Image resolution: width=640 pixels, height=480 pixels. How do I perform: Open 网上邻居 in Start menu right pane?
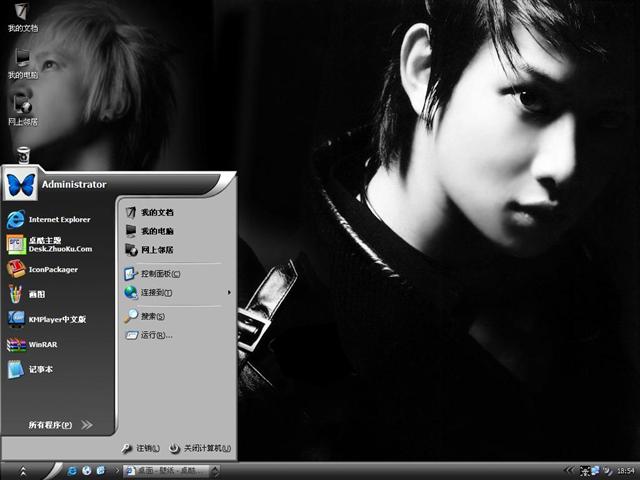[x=149, y=250]
